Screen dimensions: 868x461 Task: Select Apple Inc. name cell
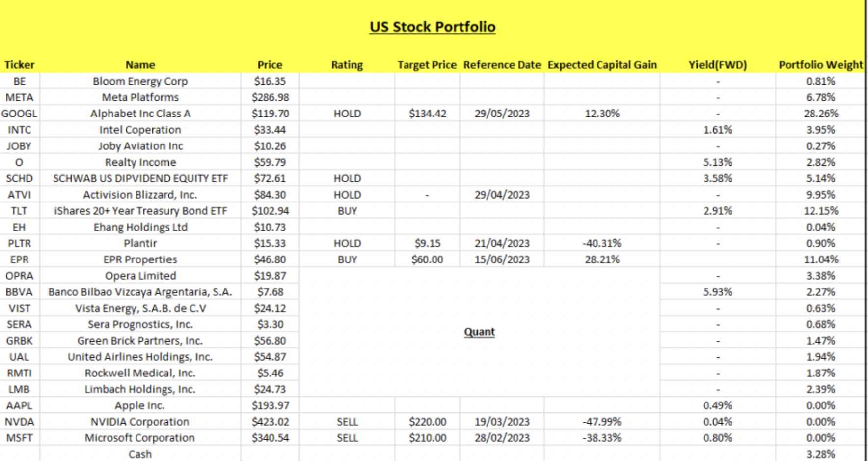(140, 405)
